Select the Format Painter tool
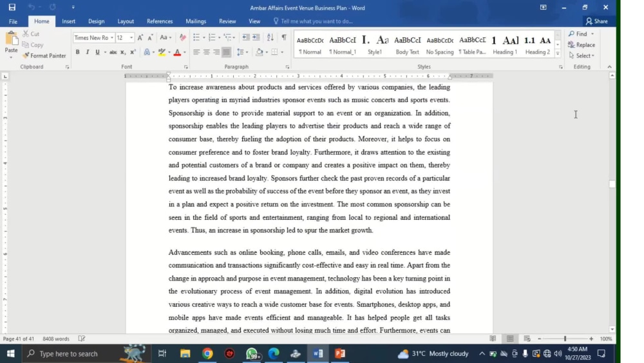Screen dimensions: 644x363 coord(44,55)
